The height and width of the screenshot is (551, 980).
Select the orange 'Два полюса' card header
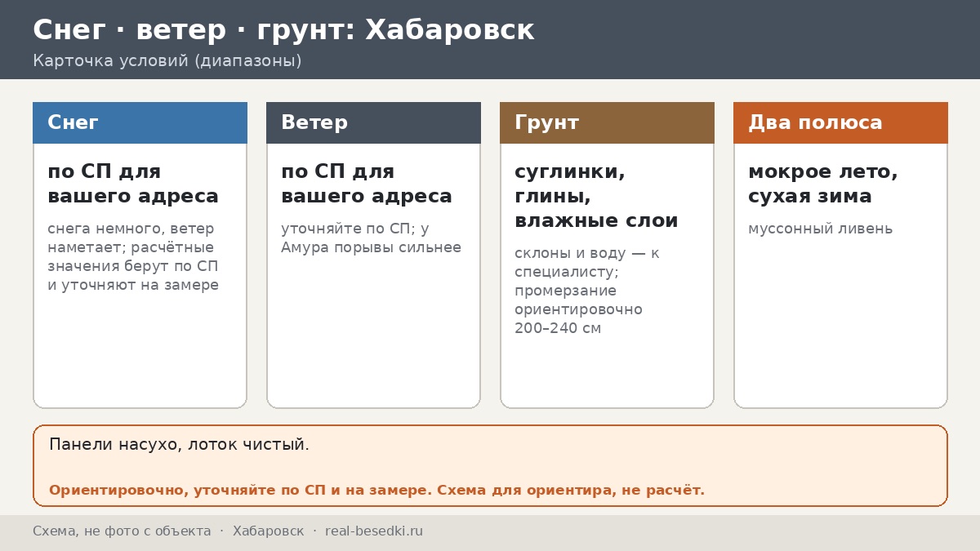(840, 122)
